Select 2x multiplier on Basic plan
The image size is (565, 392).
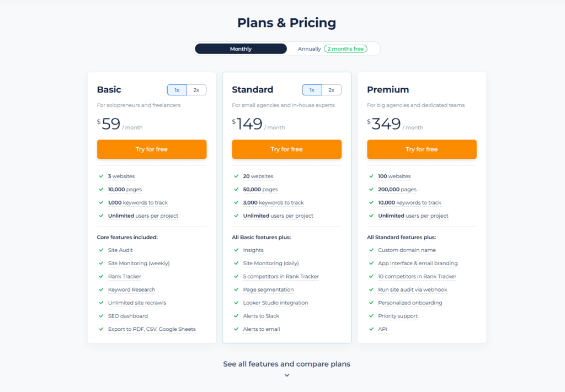196,90
